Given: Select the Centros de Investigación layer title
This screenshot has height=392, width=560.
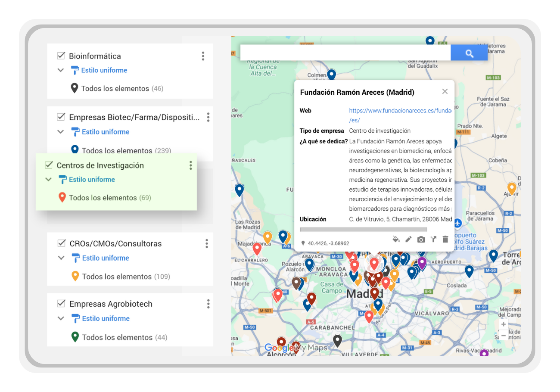Looking at the screenshot, I should tap(100, 165).
